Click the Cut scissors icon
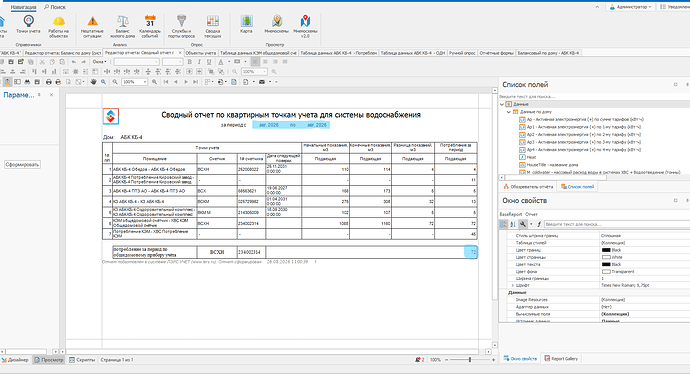The image size is (690, 374). pos(42,62)
